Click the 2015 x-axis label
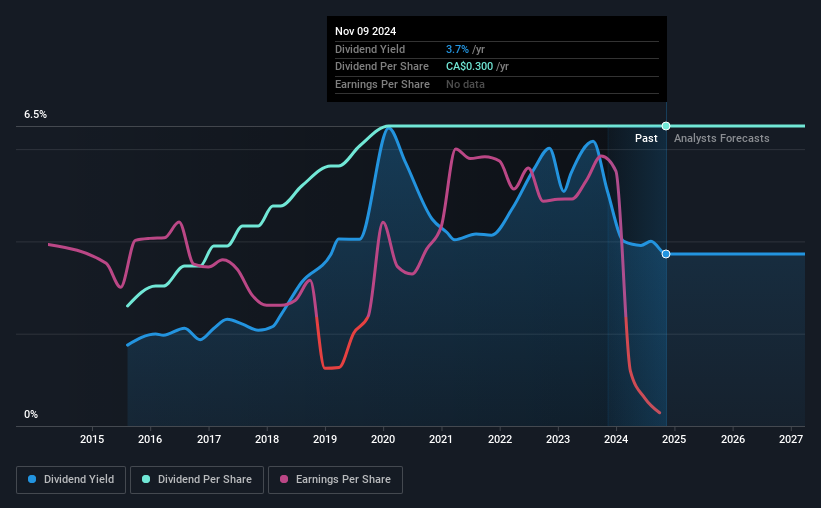Screen dimensions: 821x508 click(92, 439)
